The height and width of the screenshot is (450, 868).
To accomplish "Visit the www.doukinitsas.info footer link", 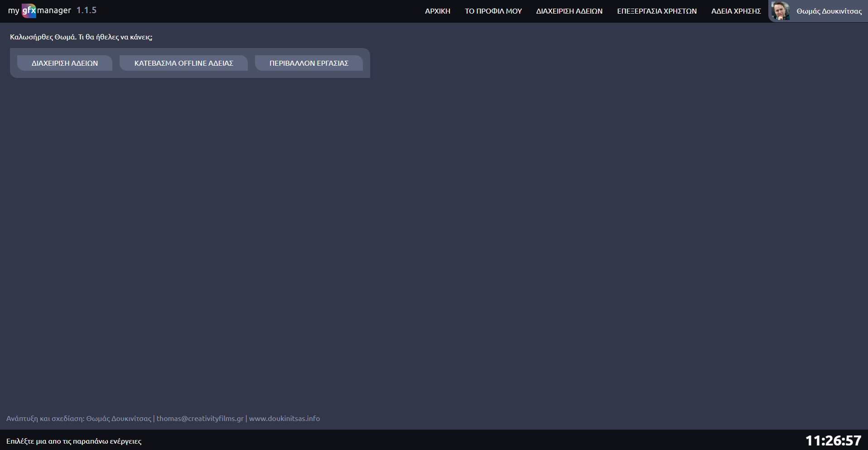I will pyautogui.click(x=284, y=418).
